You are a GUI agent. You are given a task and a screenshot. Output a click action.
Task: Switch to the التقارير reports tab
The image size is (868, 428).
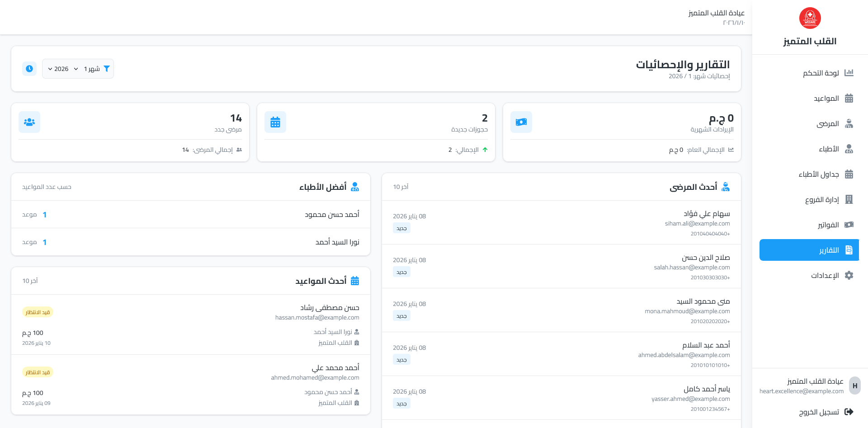tap(809, 250)
